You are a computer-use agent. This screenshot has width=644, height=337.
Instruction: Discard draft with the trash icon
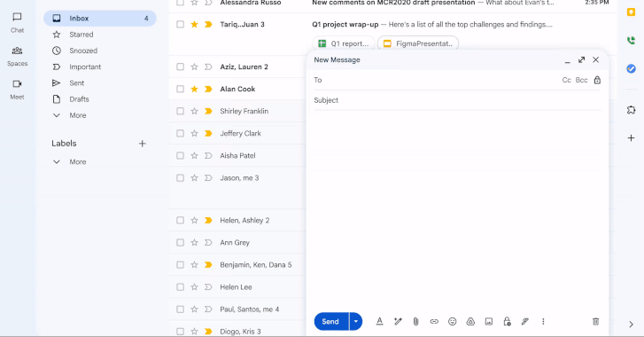point(595,321)
